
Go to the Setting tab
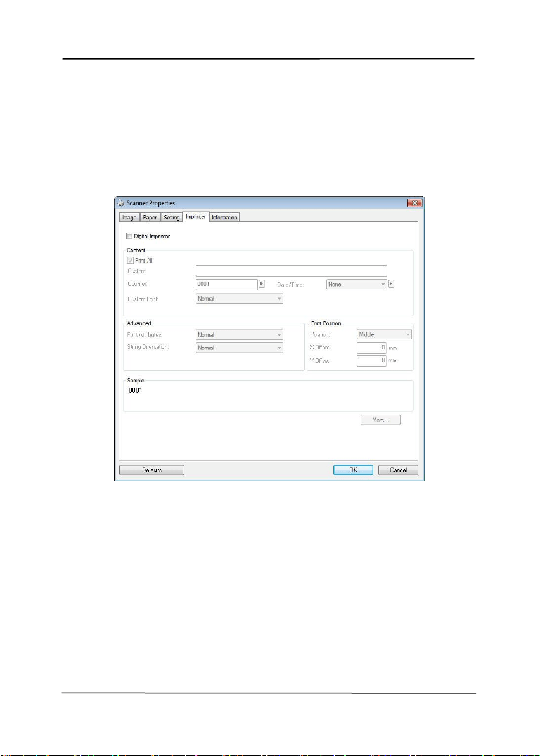tap(172, 218)
